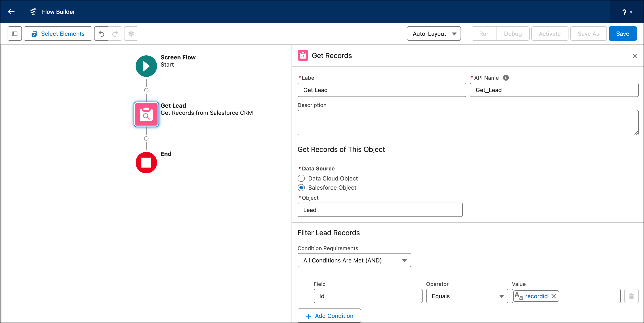Select Salesforce Object radio button
This screenshot has height=323, width=644.
click(x=301, y=187)
